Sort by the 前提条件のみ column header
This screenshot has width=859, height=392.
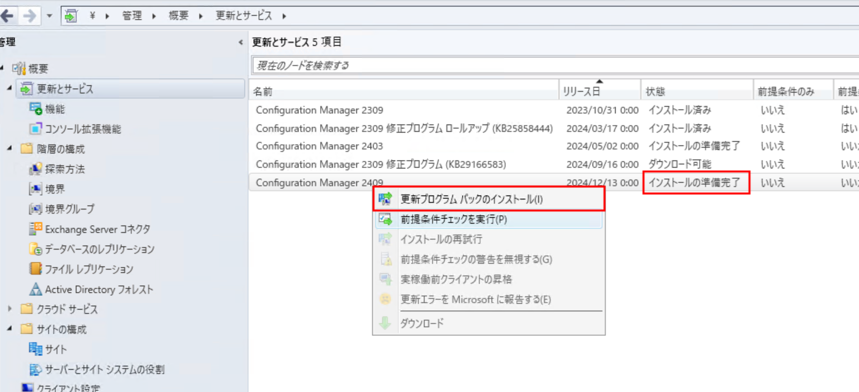(793, 91)
